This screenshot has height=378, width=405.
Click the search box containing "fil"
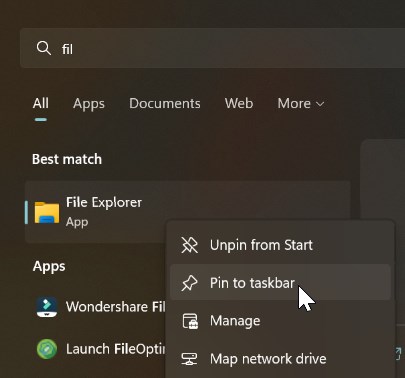click(212, 48)
